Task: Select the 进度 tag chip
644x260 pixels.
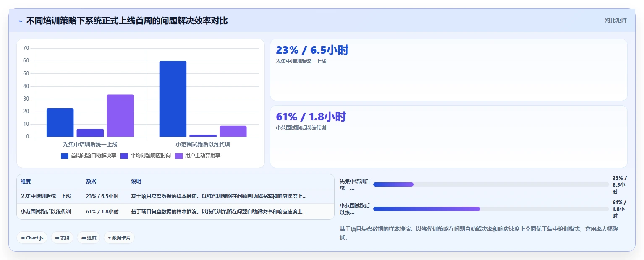Action: [89, 238]
